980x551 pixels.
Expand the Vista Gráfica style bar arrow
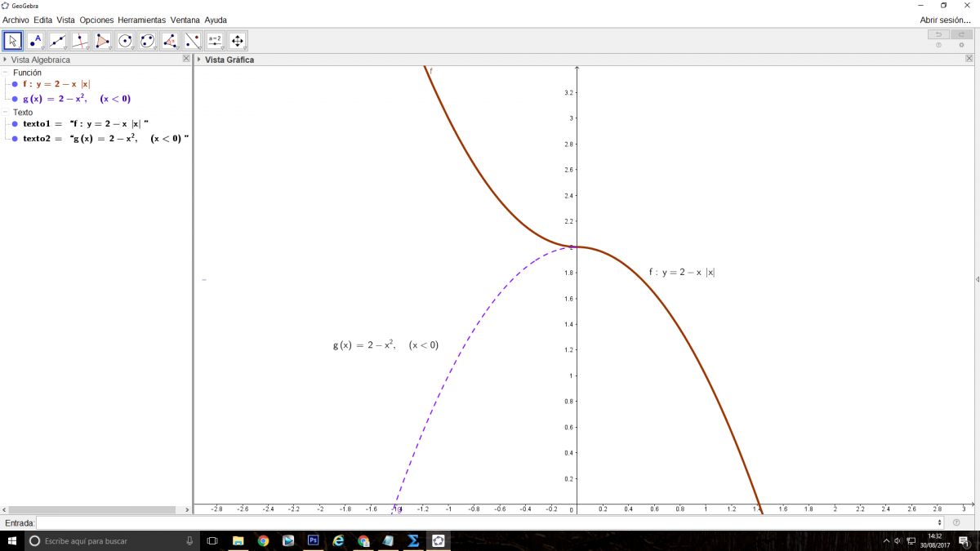click(x=198, y=60)
